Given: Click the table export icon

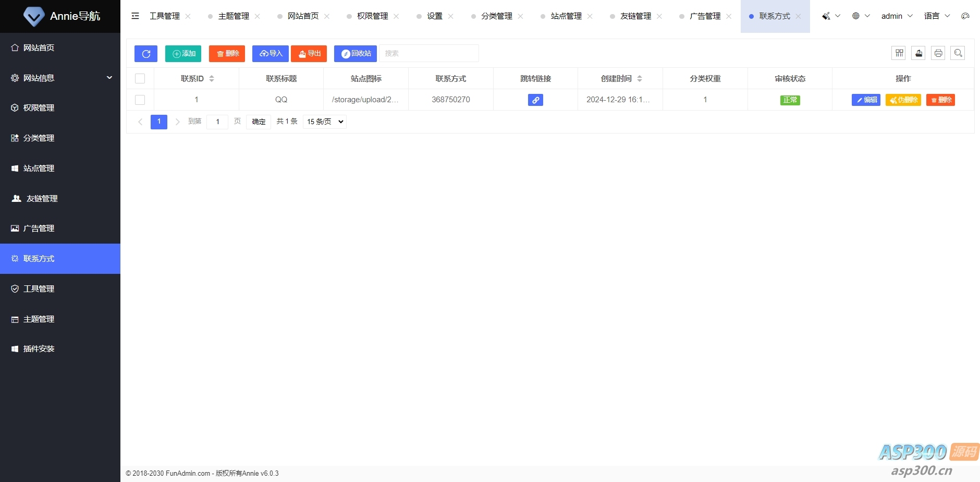Looking at the screenshot, I should 918,53.
